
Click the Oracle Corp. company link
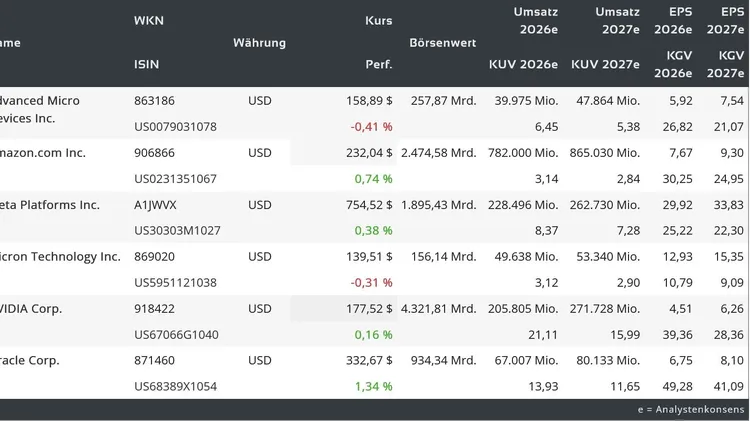30,361
